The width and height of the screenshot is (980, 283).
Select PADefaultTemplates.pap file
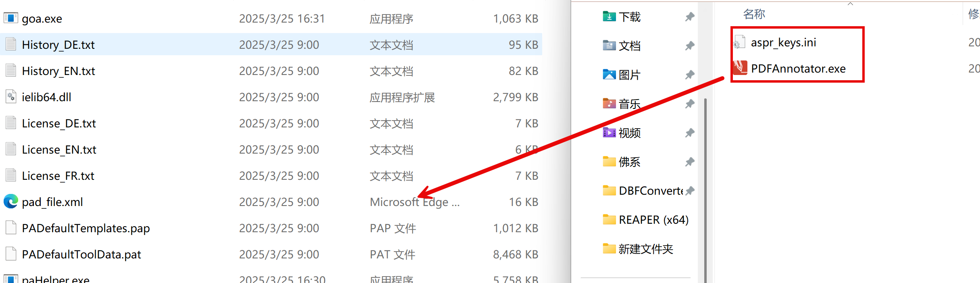pos(85,228)
